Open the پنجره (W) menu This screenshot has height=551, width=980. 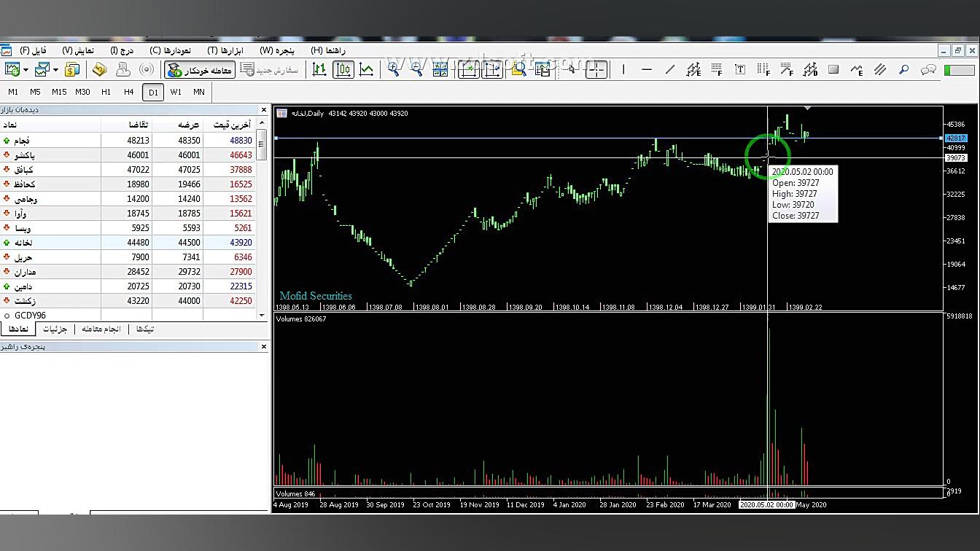tap(277, 50)
